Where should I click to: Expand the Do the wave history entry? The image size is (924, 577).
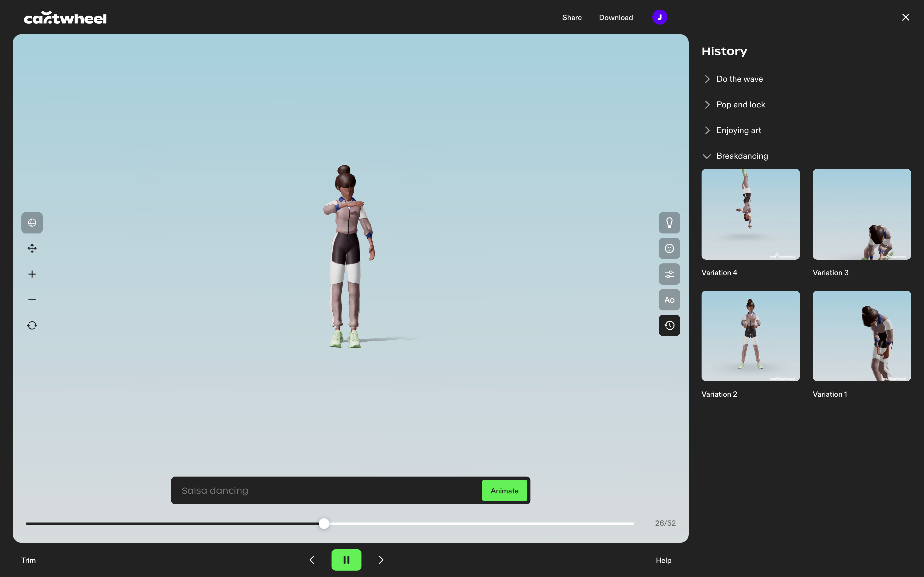tap(707, 79)
